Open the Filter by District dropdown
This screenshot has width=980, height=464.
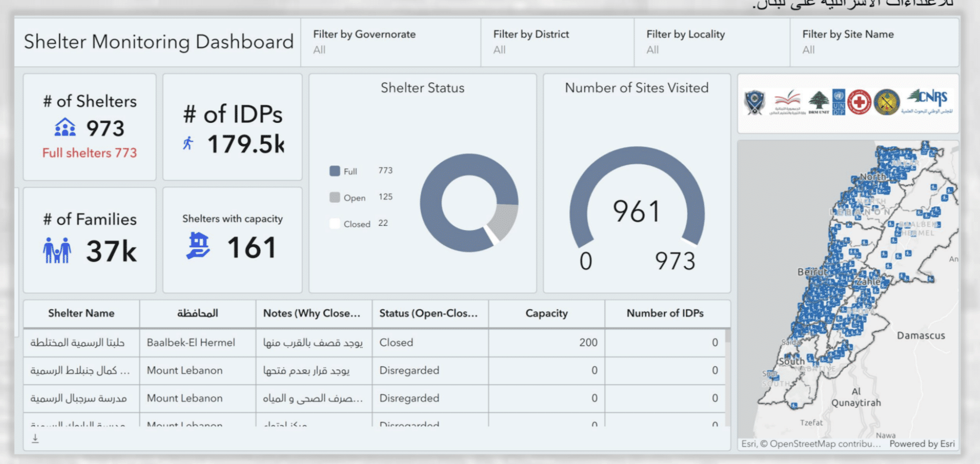click(557, 42)
